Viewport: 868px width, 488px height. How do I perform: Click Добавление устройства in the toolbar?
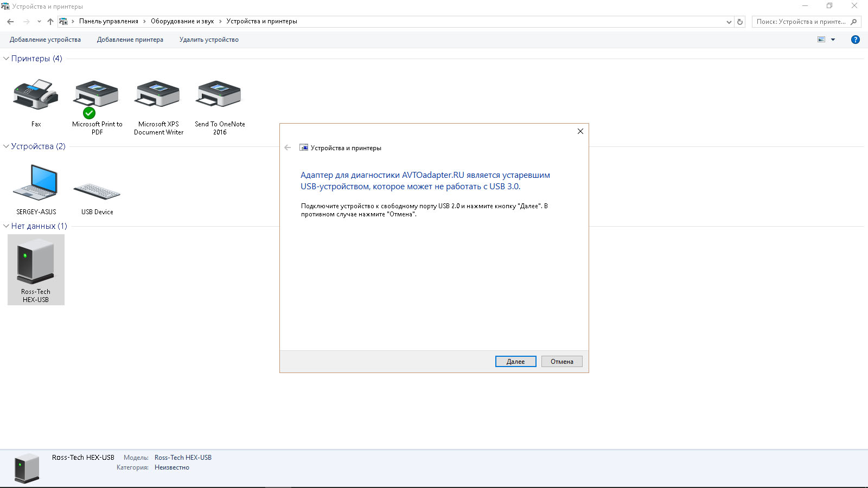pyautogui.click(x=45, y=40)
